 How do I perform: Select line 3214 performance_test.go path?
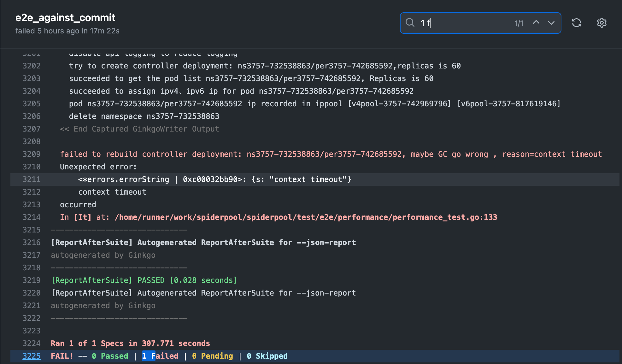(306, 217)
